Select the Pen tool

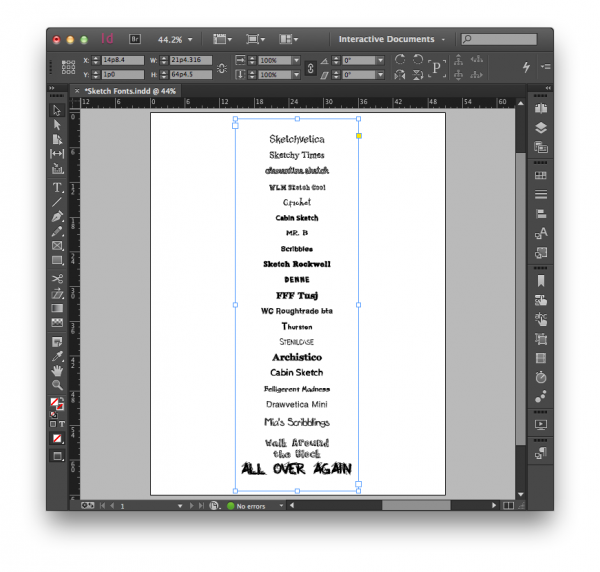pyautogui.click(x=57, y=216)
